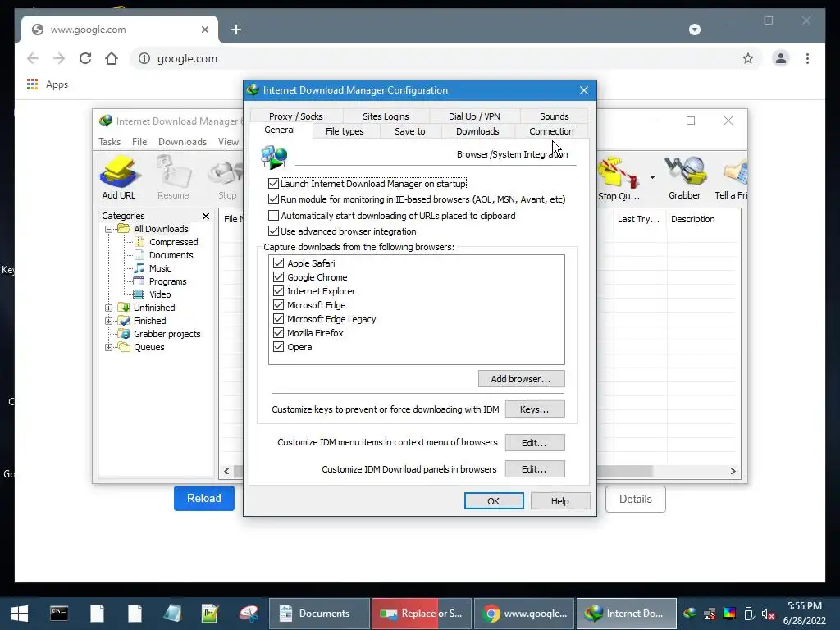The image size is (840, 630).
Task: Toggle Launch IDM on startup checkbox
Action: click(273, 183)
